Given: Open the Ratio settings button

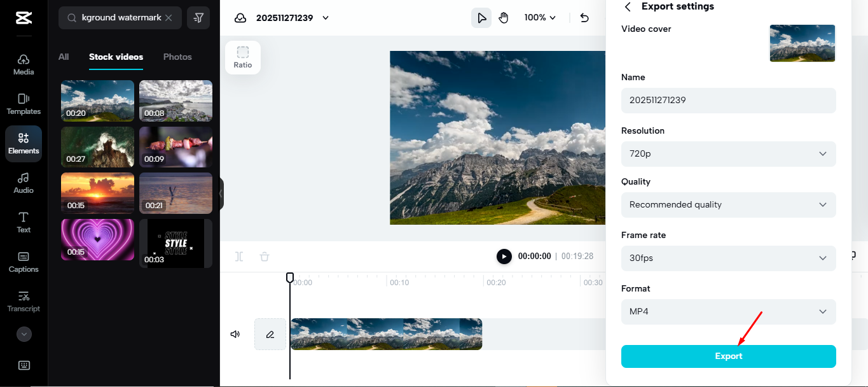Looking at the screenshot, I should 242,57.
